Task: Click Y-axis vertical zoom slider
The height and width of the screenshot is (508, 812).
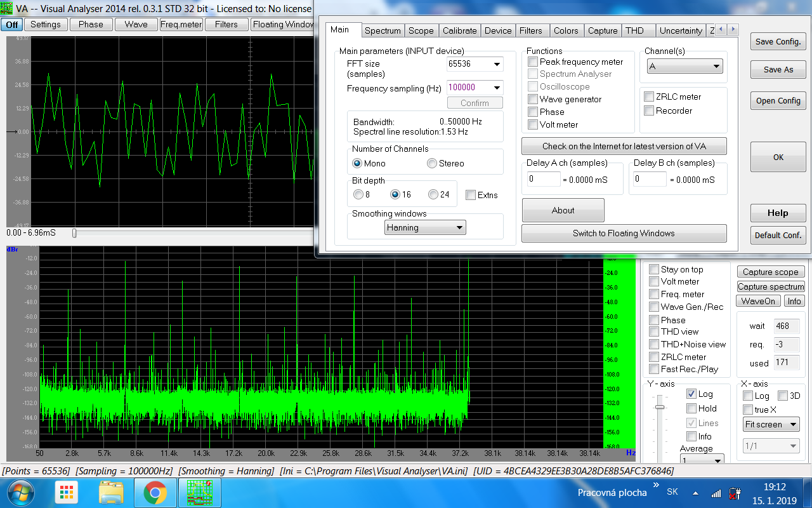Action: 660,406
